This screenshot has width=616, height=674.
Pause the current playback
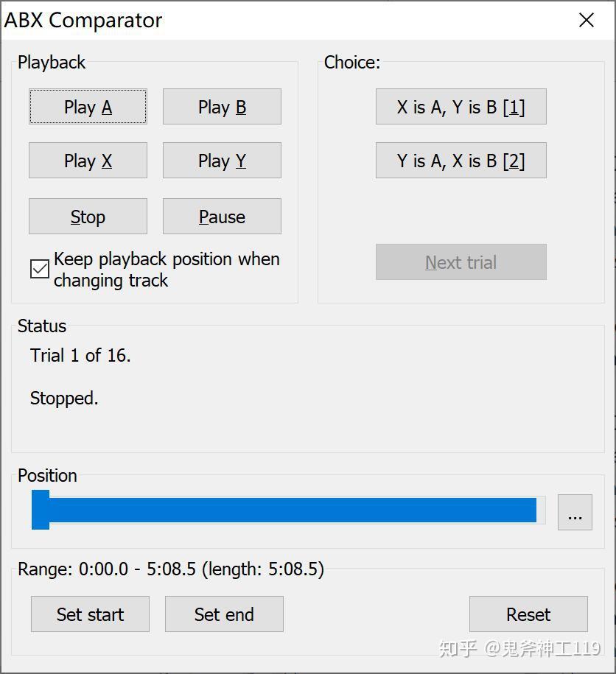[222, 217]
